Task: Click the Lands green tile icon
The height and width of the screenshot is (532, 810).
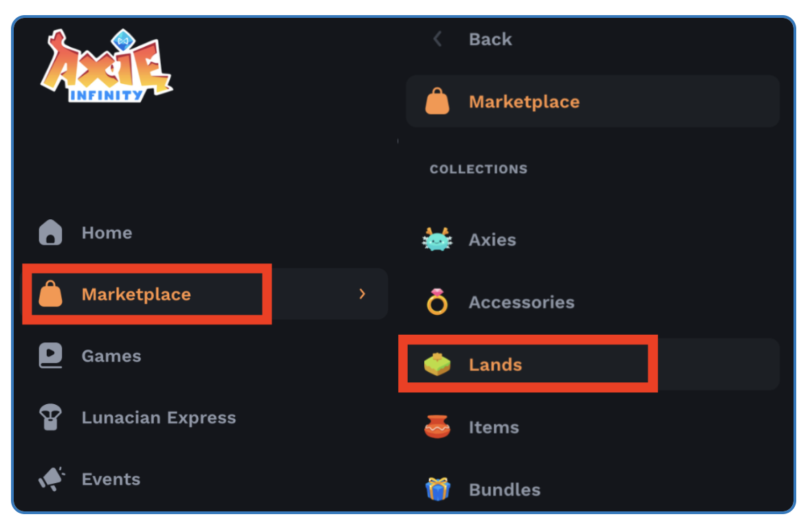Action: [437, 365]
